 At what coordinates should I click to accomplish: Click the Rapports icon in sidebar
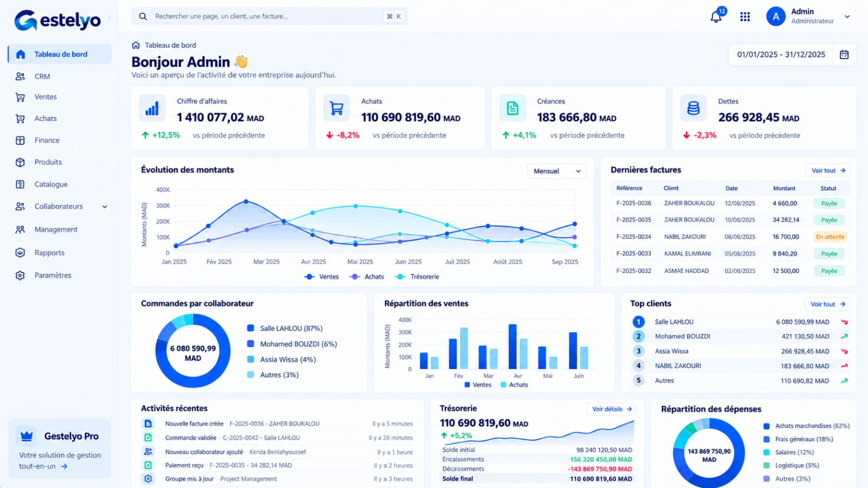(x=20, y=253)
